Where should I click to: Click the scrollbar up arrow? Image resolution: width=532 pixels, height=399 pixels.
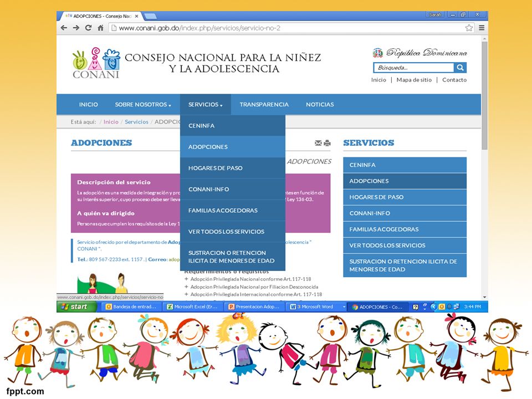[x=484, y=39]
